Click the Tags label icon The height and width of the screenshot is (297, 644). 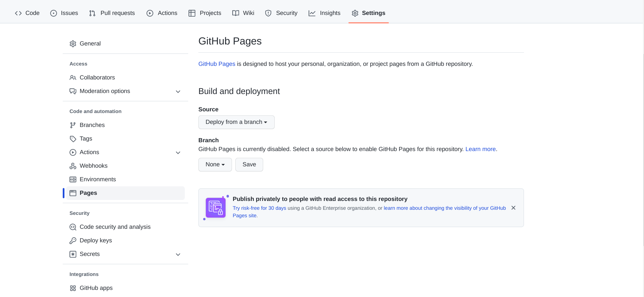pos(73,139)
